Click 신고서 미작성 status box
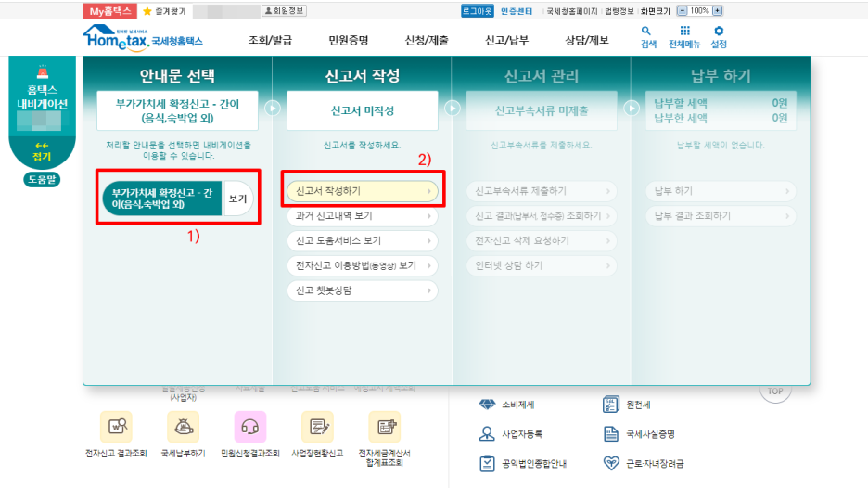The image size is (868, 488). tap(363, 110)
